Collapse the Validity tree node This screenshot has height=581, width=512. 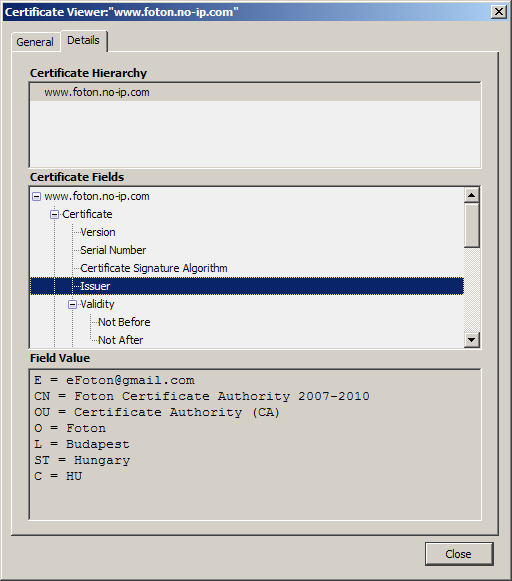point(73,305)
